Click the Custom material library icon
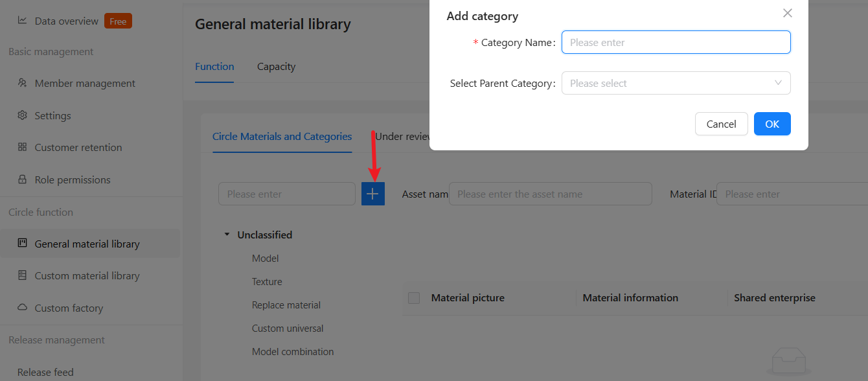 [x=22, y=275]
